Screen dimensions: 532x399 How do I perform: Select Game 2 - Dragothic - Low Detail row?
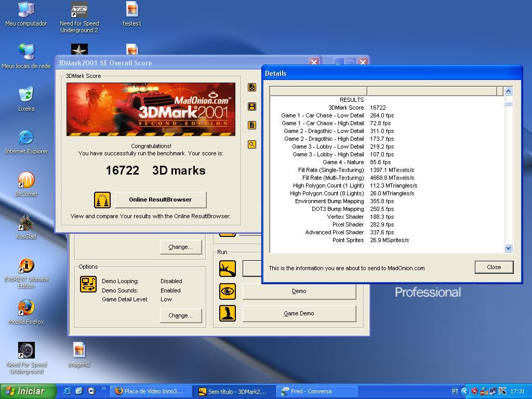387,131
